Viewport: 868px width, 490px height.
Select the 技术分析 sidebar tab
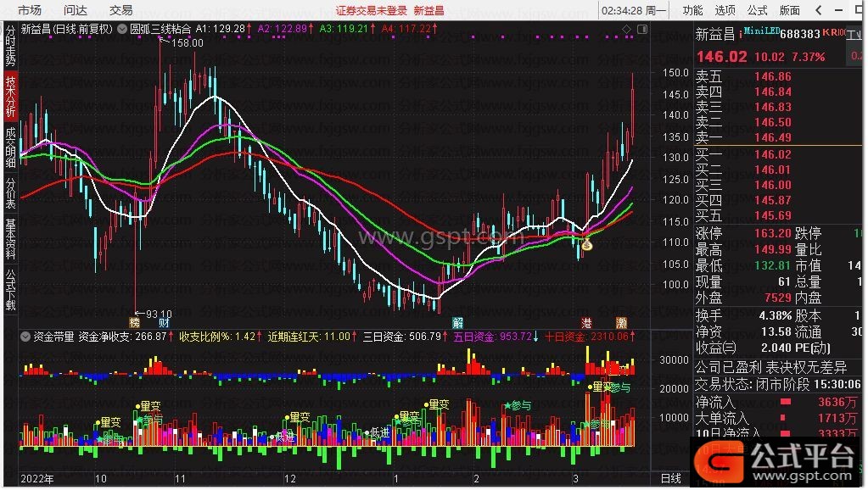click(x=10, y=97)
